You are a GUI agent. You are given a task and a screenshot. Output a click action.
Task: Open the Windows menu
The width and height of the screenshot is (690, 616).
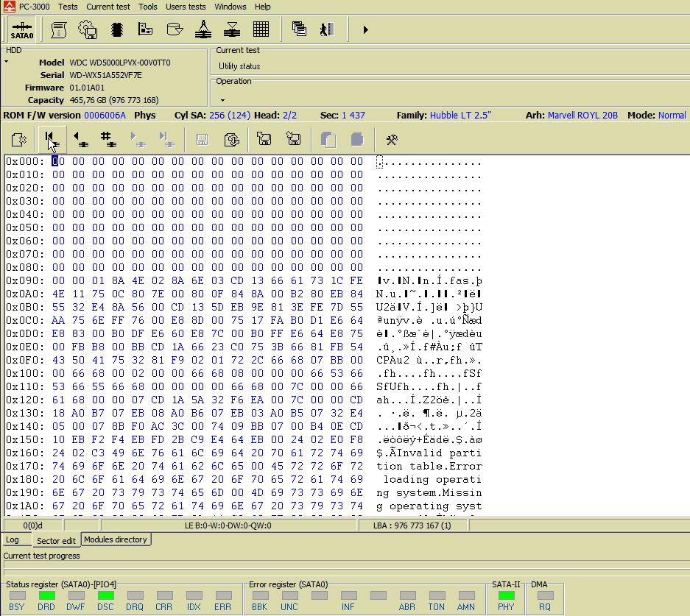click(230, 7)
